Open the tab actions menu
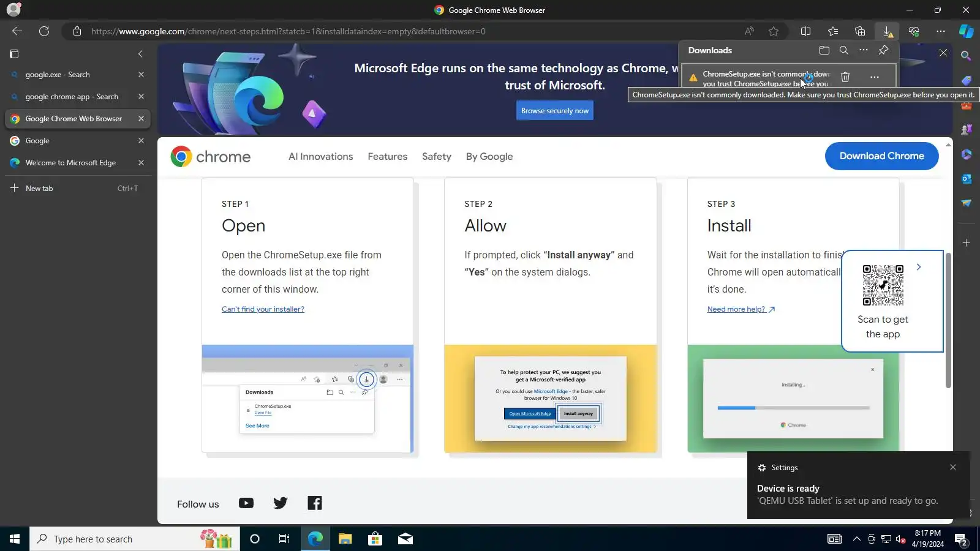Viewport: 980px width, 551px height. (14, 54)
